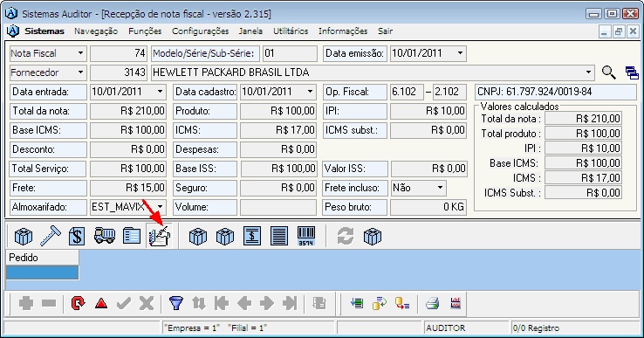The width and height of the screenshot is (644, 338).
Task: Open the Navegação menu
Action: click(96, 31)
